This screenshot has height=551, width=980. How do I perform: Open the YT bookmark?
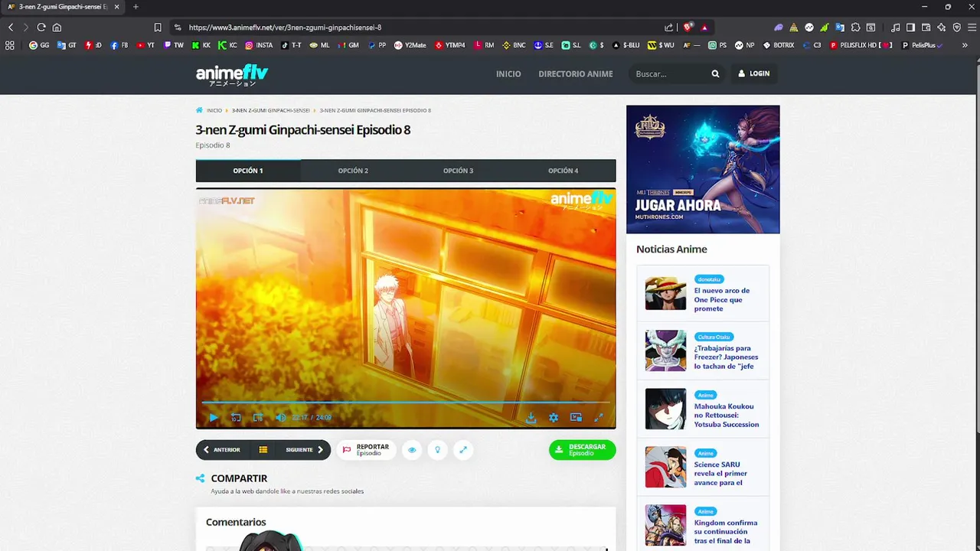(x=145, y=45)
